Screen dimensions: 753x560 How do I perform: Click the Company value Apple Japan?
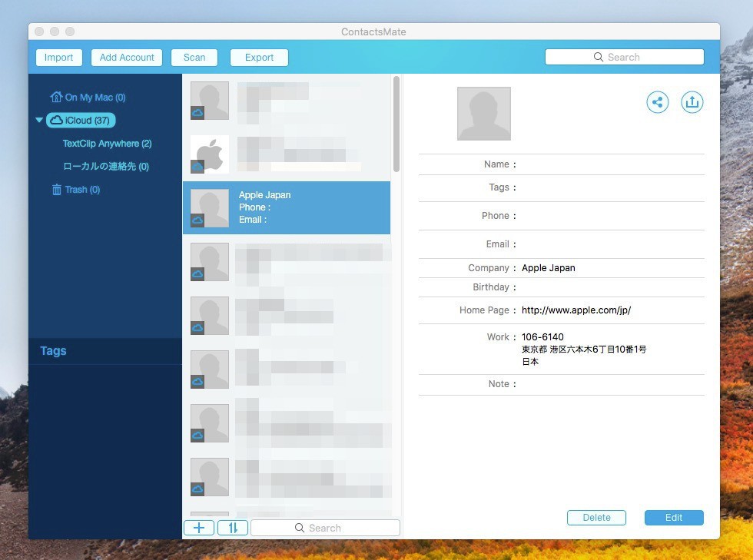coord(548,267)
